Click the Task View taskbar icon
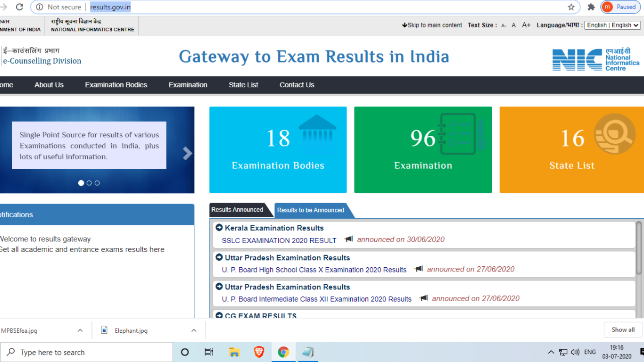Screen dimensions: 644x362 pyautogui.click(x=209, y=352)
